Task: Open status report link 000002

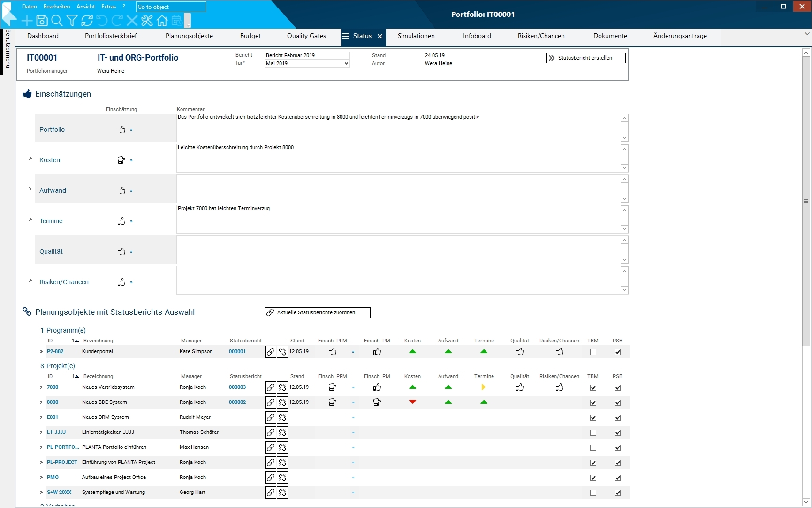Action: 237,402
